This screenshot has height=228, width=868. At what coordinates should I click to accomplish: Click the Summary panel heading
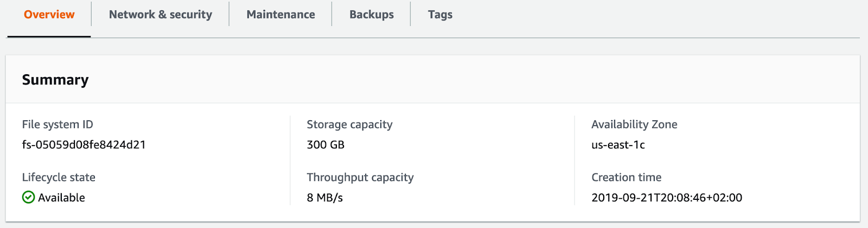coord(55,80)
